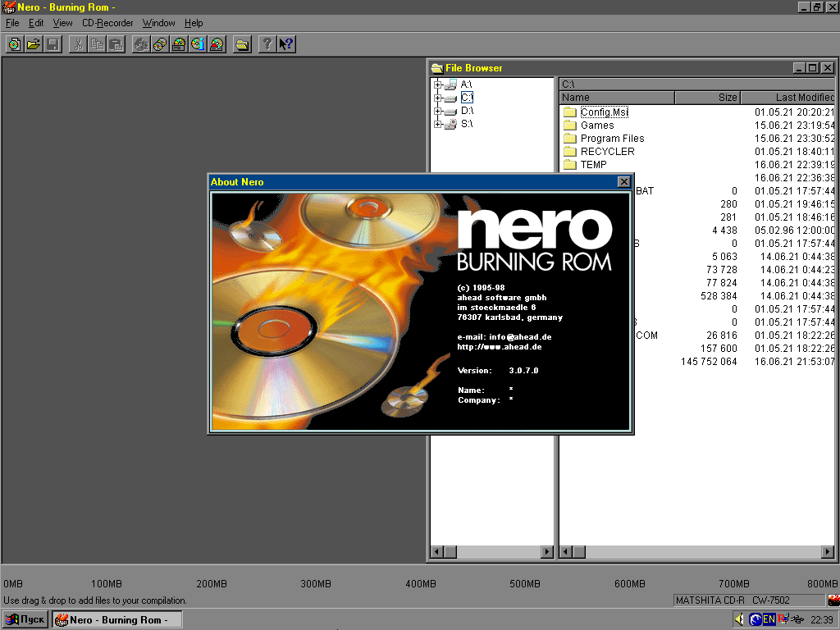
Task: Open the CD-Recorder menu
Action: click(x=107, y=23)
